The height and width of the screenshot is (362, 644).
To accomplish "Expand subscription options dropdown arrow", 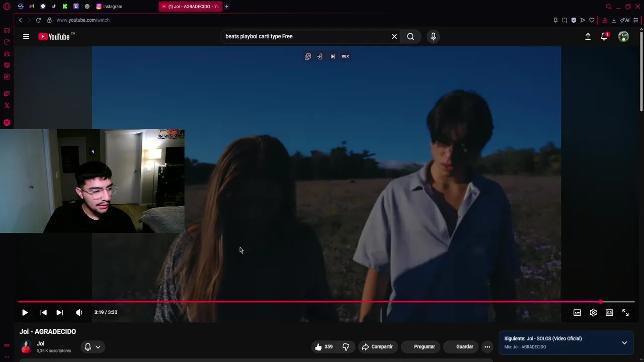I will [x=98, y=346].
